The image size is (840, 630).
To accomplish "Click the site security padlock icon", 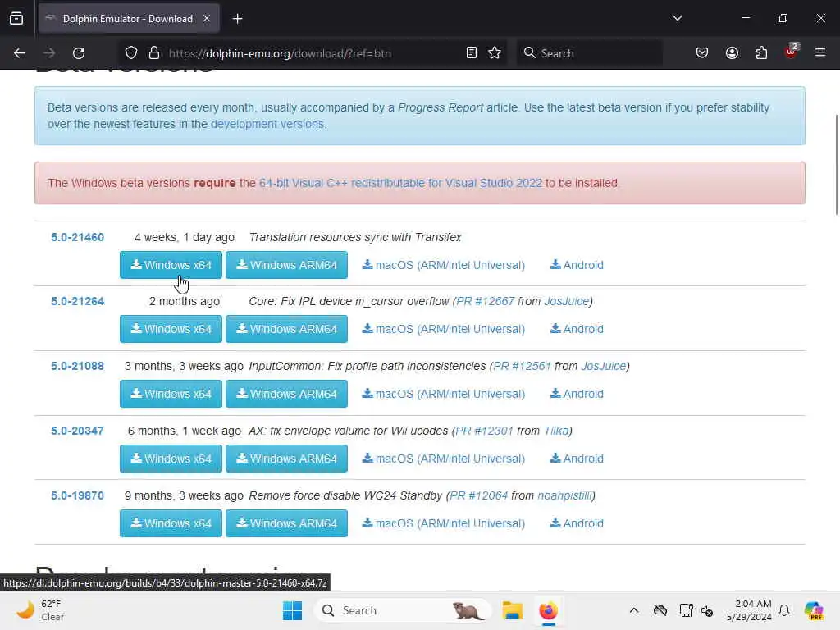I will point(154,53).
